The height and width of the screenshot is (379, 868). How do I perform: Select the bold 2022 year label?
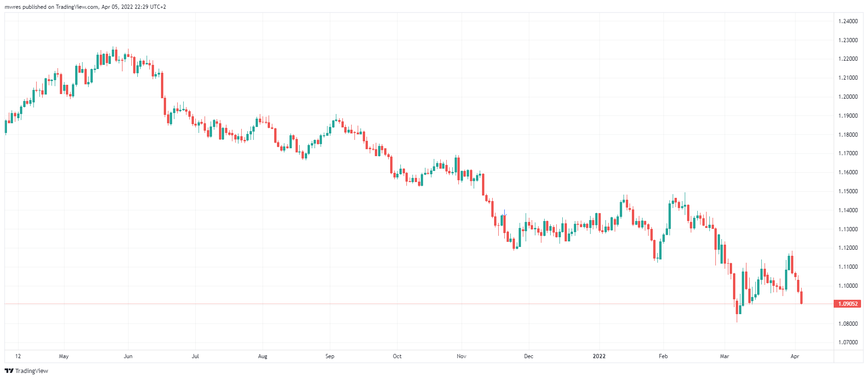pyautogui.click(x=599, y=356)
